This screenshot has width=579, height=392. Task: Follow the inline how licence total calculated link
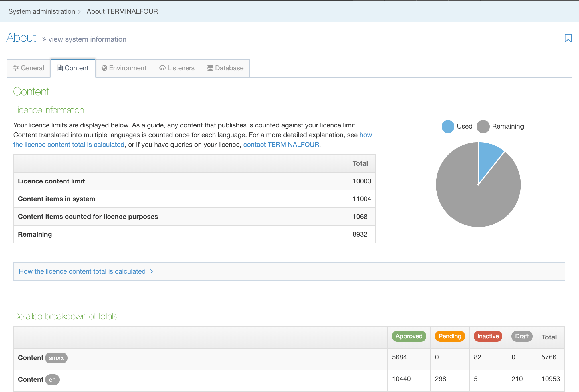(69, 145)
